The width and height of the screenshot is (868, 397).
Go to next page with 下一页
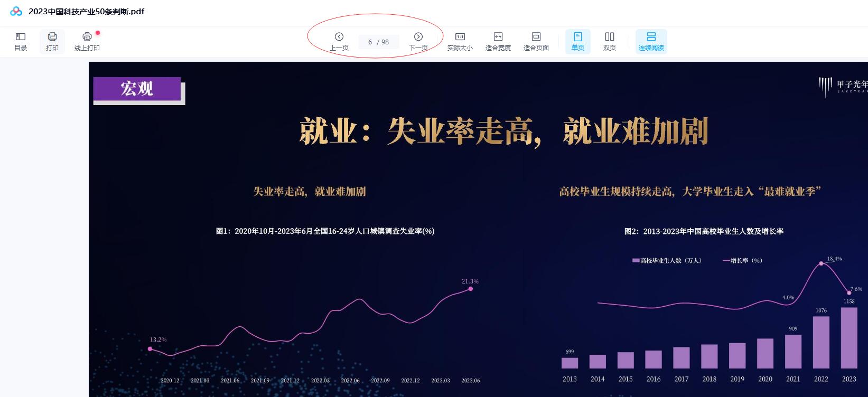click(x=418, y=41)
